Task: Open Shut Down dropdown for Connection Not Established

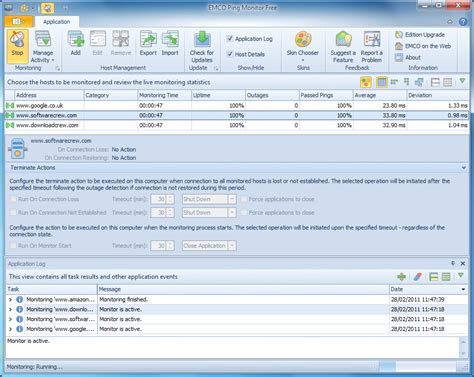Action: click(232, 213)
